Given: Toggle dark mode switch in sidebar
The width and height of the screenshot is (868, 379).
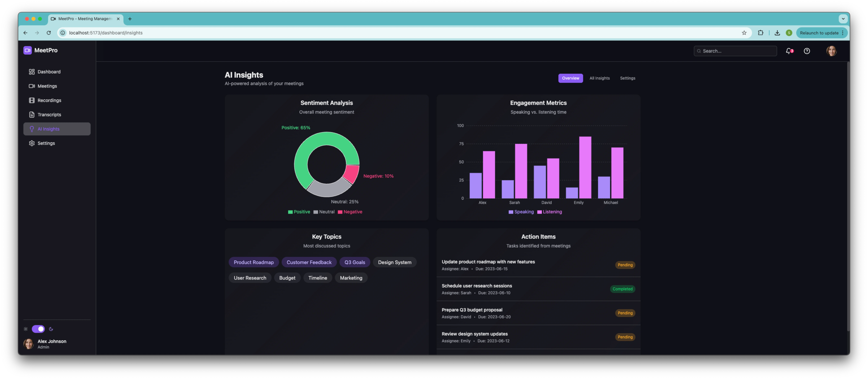Looking at the screenshot, I should coord(38,329).
